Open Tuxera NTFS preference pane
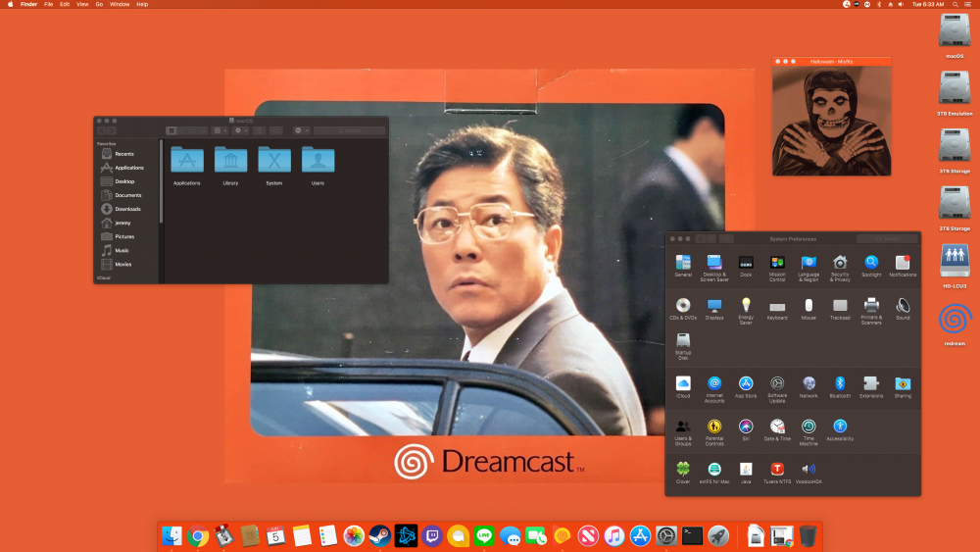Image resolution: width=980 pixels, height=552 pixels. click(x=777, y=473)
